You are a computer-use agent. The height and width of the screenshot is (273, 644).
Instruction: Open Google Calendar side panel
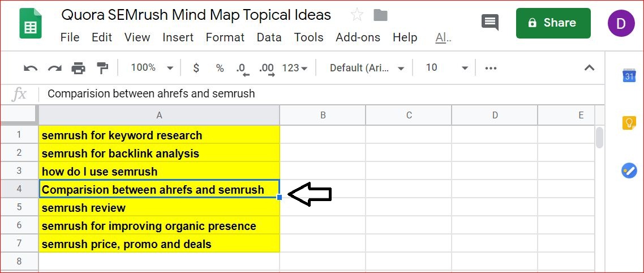(629, 75)
